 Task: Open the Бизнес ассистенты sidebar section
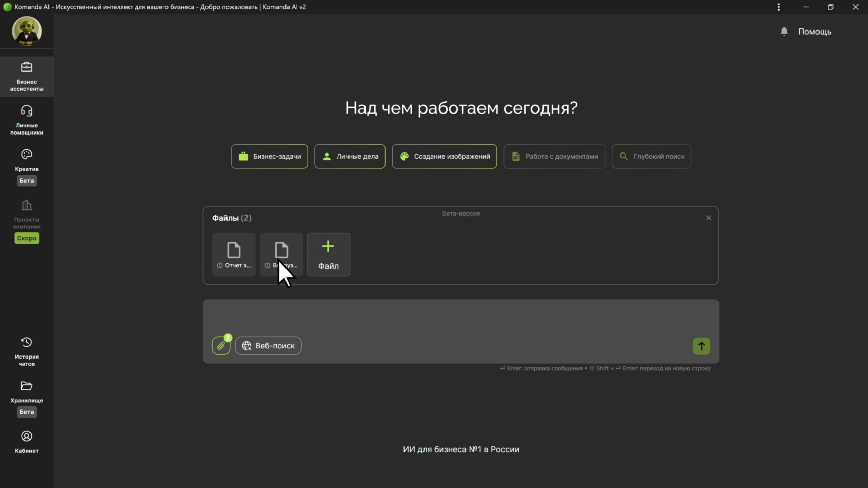pos(26,77)
